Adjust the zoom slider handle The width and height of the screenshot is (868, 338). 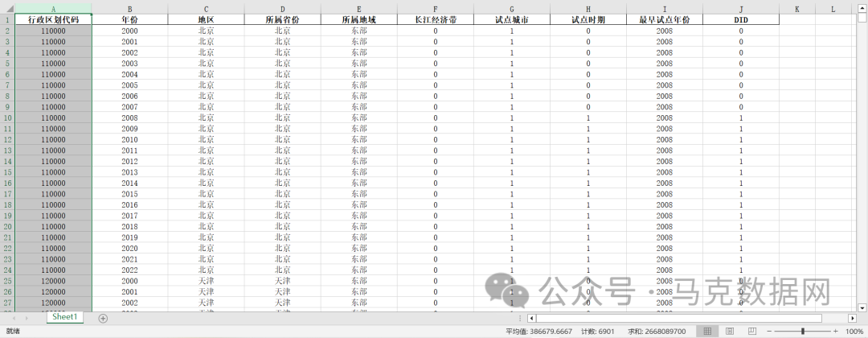pos(802,331)
